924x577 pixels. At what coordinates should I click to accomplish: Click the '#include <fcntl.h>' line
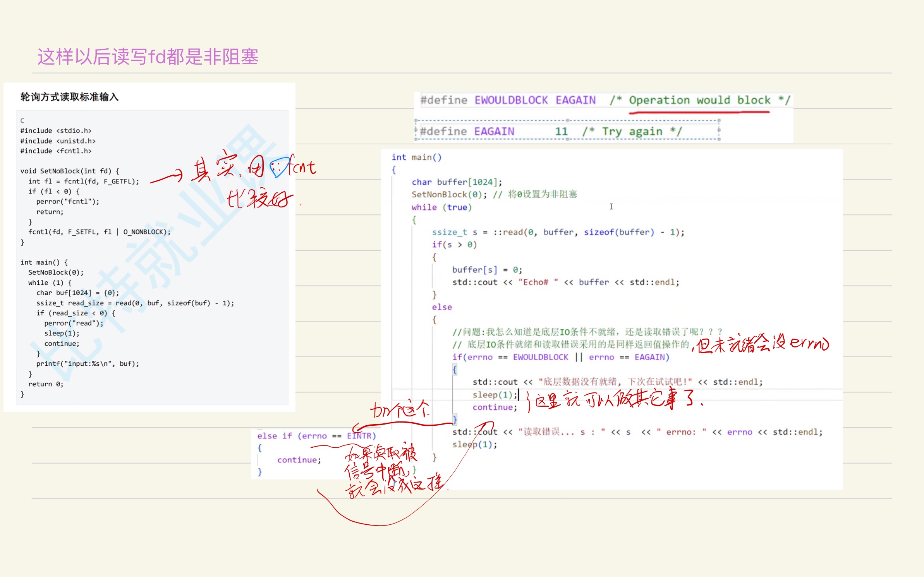[56, 151]
